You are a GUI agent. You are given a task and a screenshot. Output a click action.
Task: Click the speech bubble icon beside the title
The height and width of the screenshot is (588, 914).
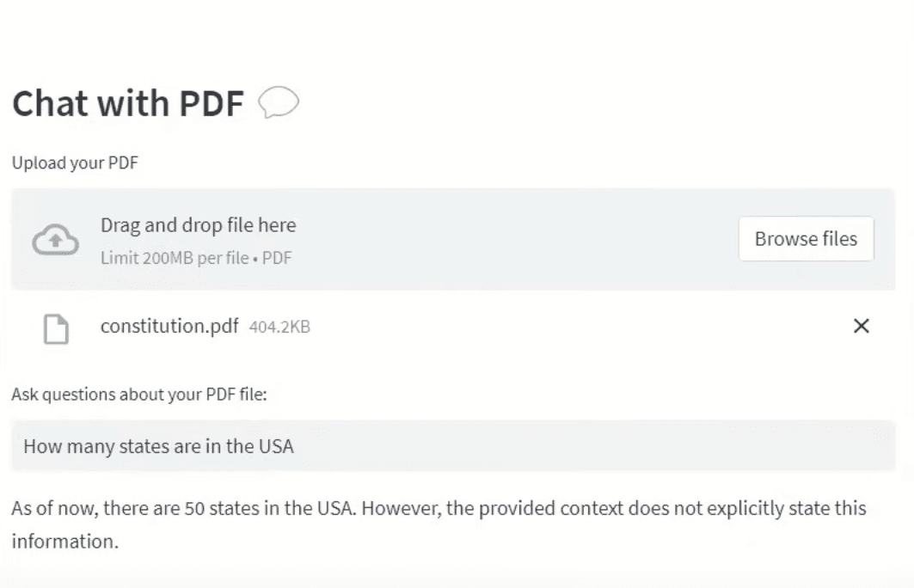[x=281, y=101]
